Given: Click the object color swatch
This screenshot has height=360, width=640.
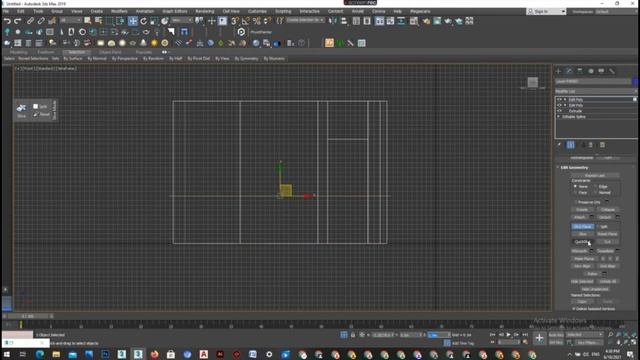Looking at the screenshot, I should tap(635, 82).
